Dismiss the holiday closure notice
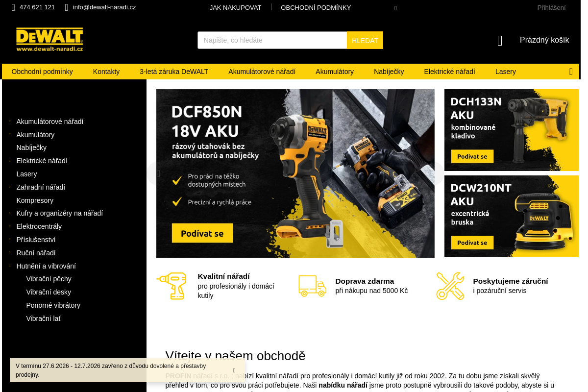Image resolution: width=588 pixels, height=392 pixels. (234, 370)
